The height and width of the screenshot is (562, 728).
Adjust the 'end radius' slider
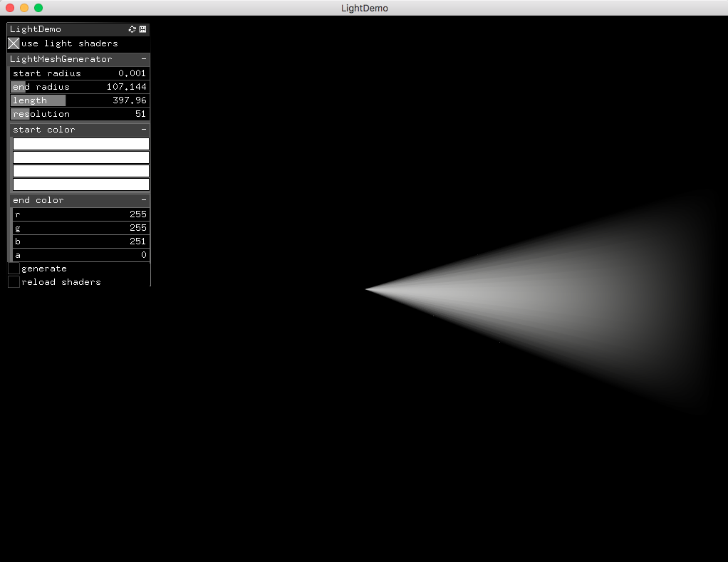(x=78, y=86)
